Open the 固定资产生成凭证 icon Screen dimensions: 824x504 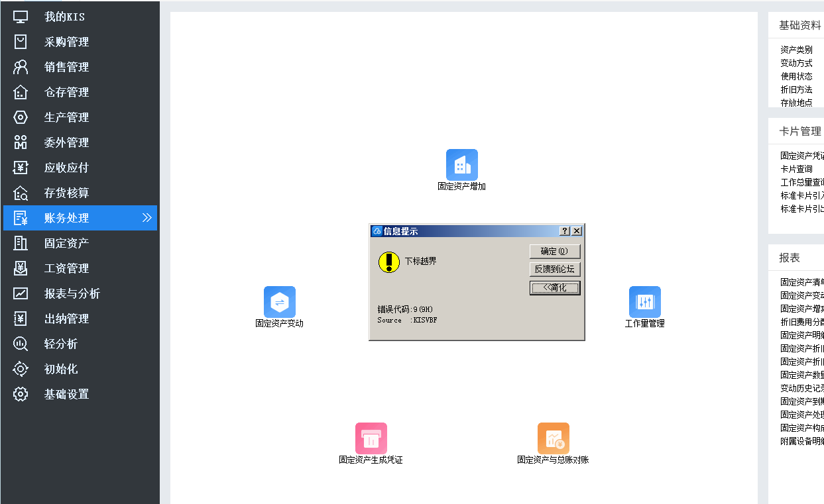[371, 439]
